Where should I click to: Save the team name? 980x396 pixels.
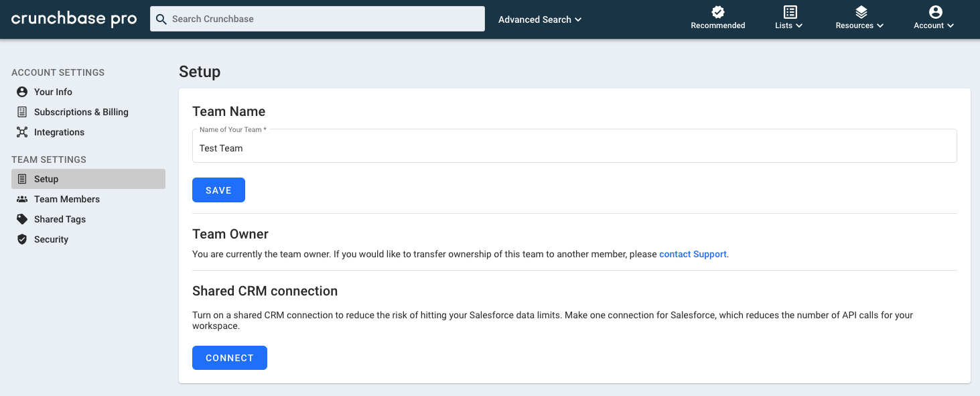click(x=218, y=190)
